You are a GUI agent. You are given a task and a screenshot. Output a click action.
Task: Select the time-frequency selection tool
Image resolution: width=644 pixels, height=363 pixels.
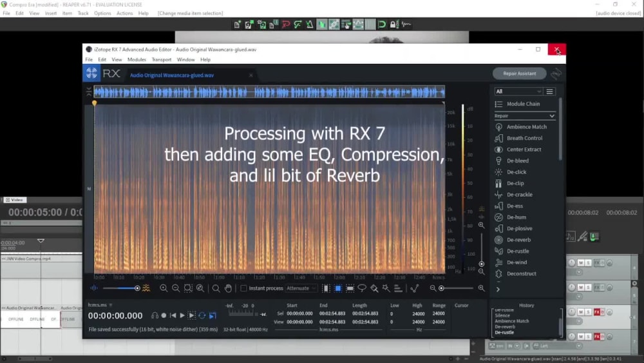click(337, 288)
